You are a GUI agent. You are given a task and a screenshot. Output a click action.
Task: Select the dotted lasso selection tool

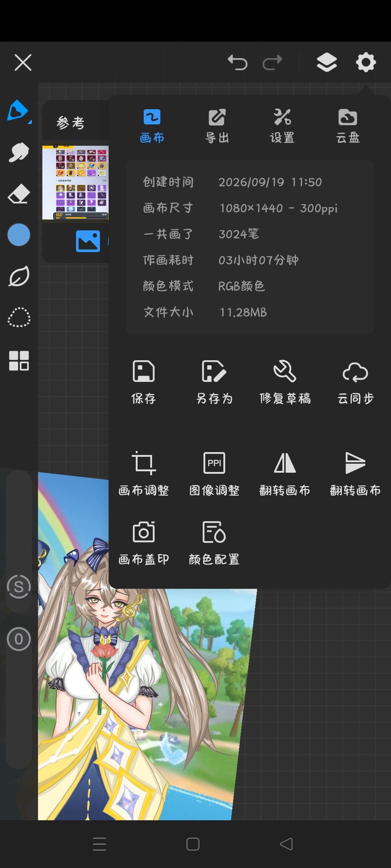click(x=19, y=318)
